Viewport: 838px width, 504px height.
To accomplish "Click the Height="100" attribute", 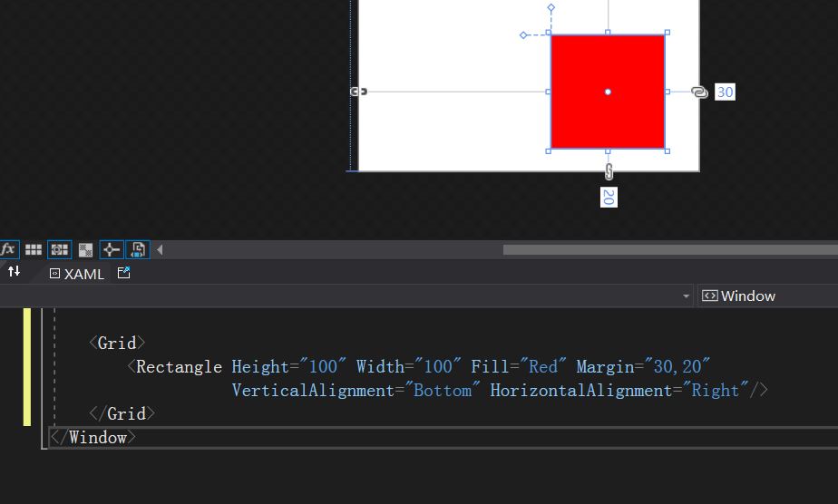I will (288, 367).
